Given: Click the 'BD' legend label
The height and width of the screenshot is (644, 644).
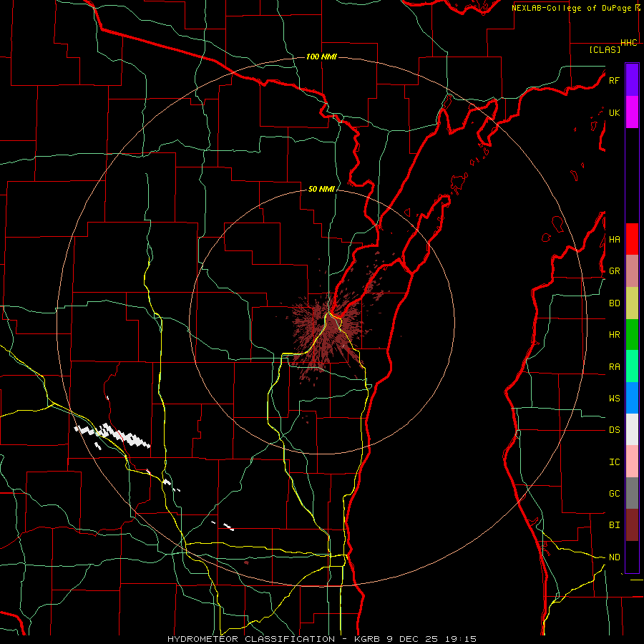Looking at the screenshot, I should 614,303.
